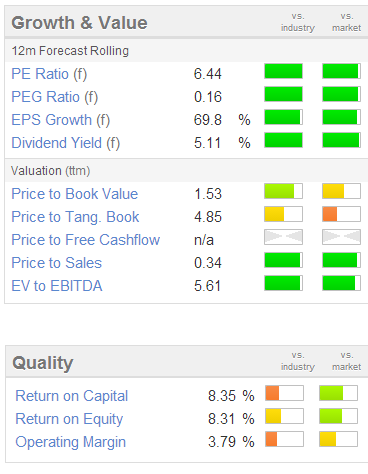Select the Operating Margin link

pyautogui.click(x=71, y=442)
